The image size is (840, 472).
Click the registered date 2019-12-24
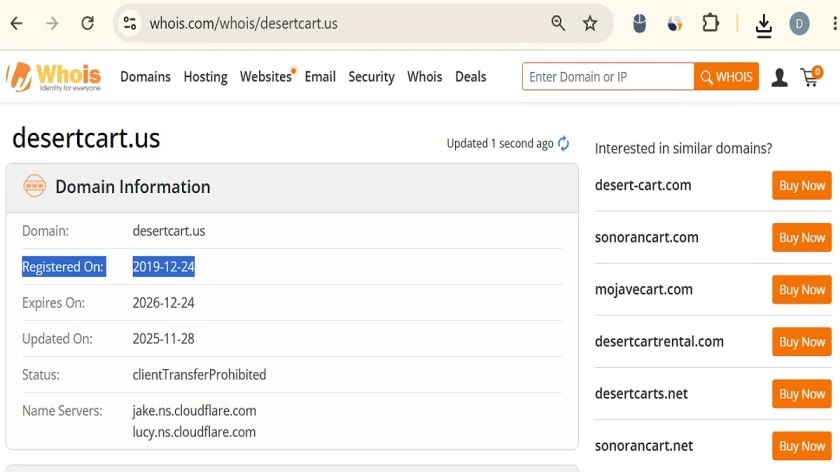(163, 267)
